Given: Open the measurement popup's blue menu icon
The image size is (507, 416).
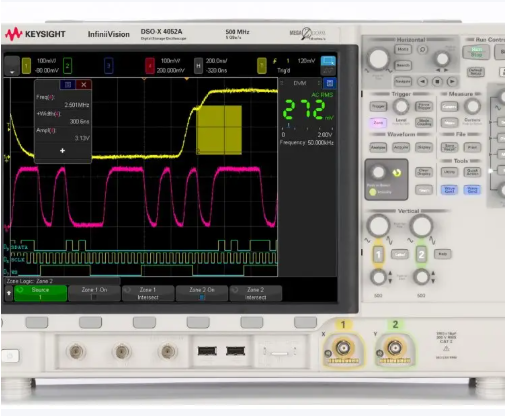Looking at the screenshot, I should coord(68,85).
